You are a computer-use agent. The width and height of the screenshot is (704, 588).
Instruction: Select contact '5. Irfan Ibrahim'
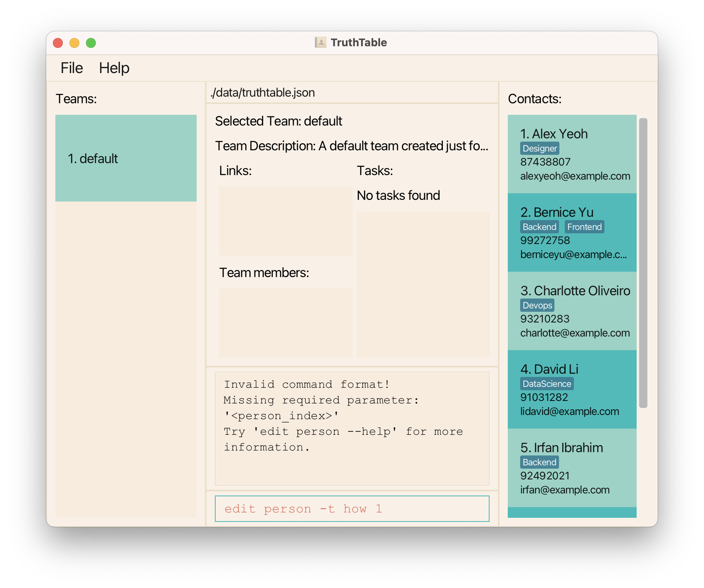click(x=572, y=468)
